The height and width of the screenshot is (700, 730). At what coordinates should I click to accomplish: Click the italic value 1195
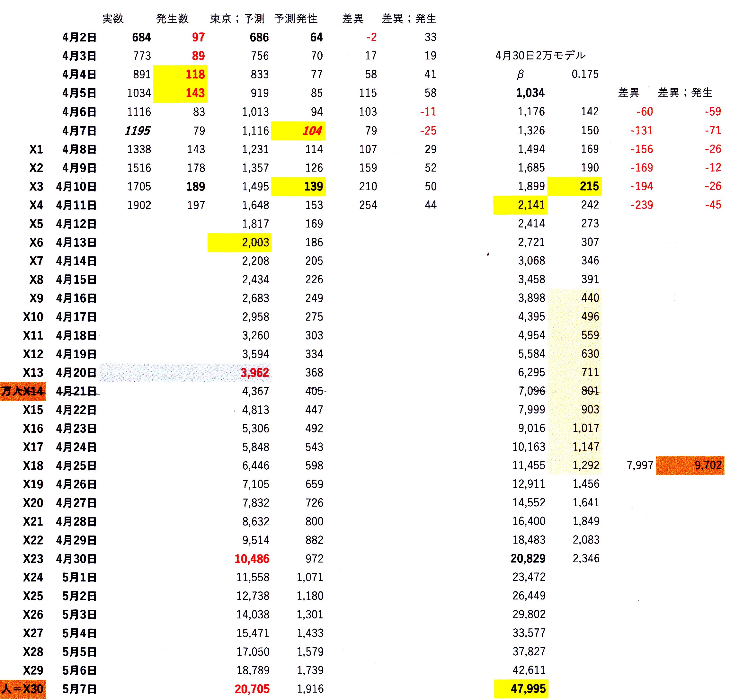tap(138, 131)
